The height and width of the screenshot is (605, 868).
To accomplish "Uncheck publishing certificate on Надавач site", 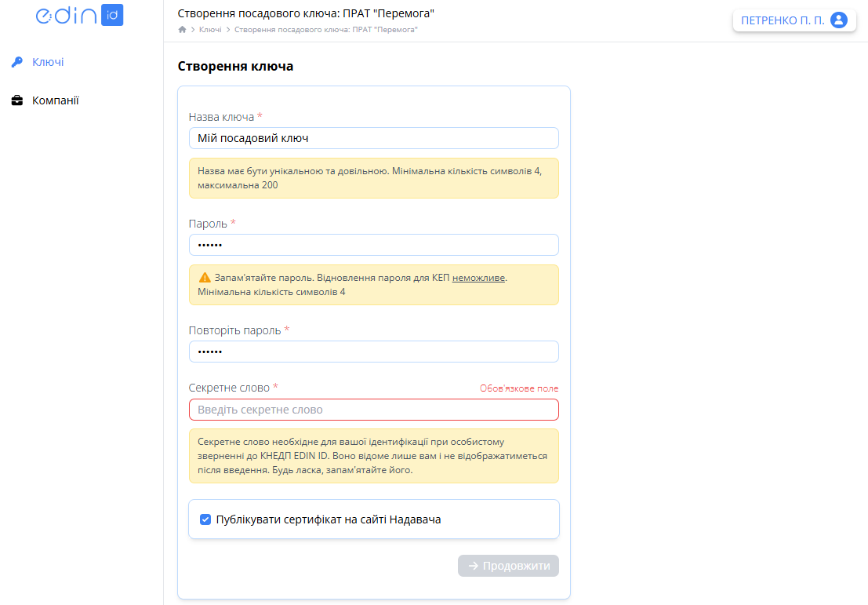I will point(205,519).
